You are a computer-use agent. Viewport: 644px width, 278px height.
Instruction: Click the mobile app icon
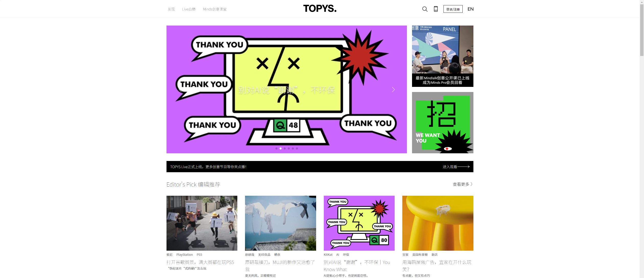(436, 9)
